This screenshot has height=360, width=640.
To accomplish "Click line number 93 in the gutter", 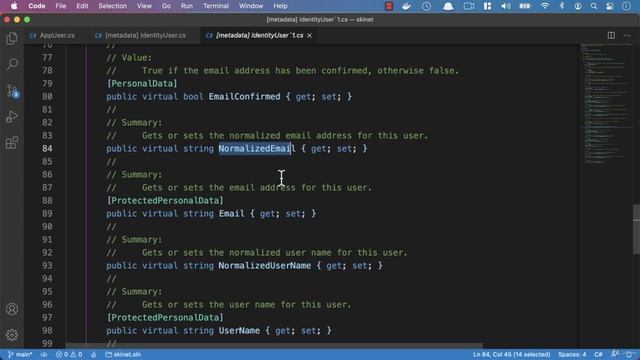I will tap(47, 266).
